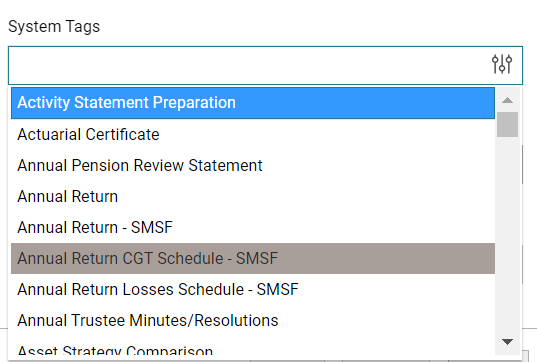Click the System Tags field label
The image size is (537, 362).
54,27
